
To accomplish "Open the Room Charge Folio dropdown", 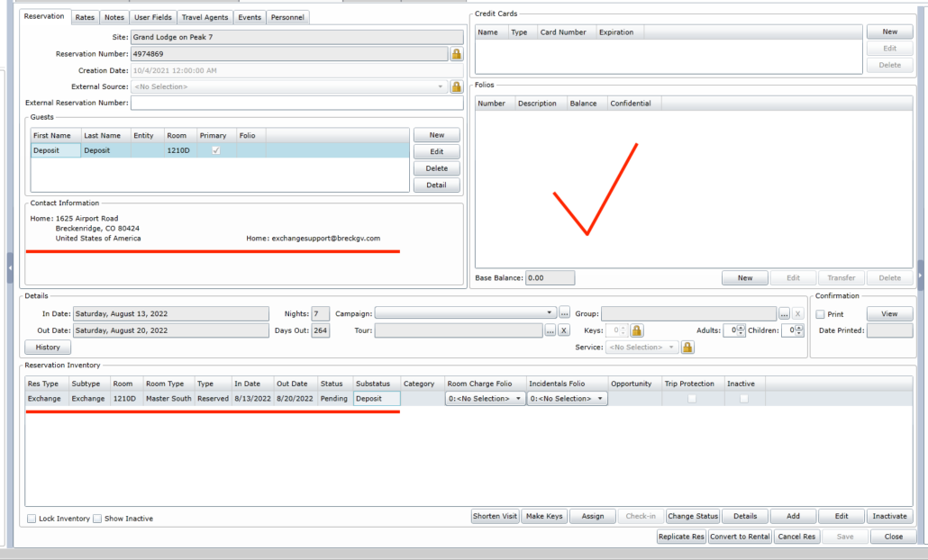I will pos(486,399).
